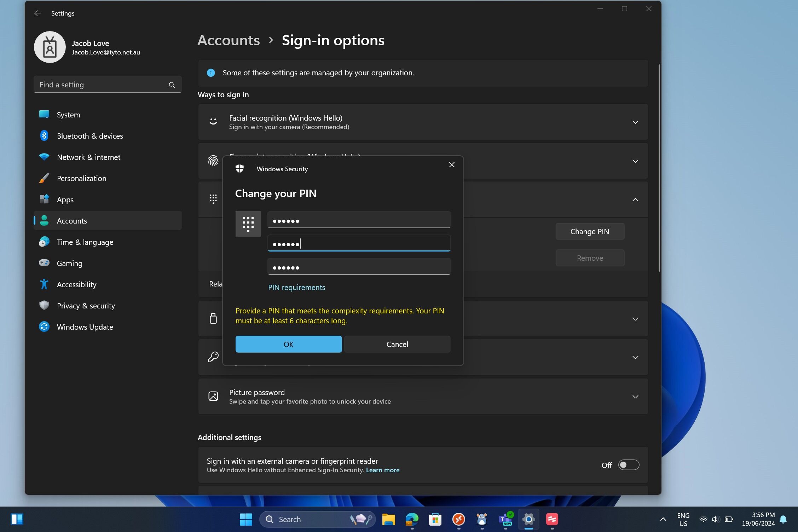Close the Windows Security dialog
Image resolution: width=798 pixels, height=532 pixels.
(x=451, y=165)
